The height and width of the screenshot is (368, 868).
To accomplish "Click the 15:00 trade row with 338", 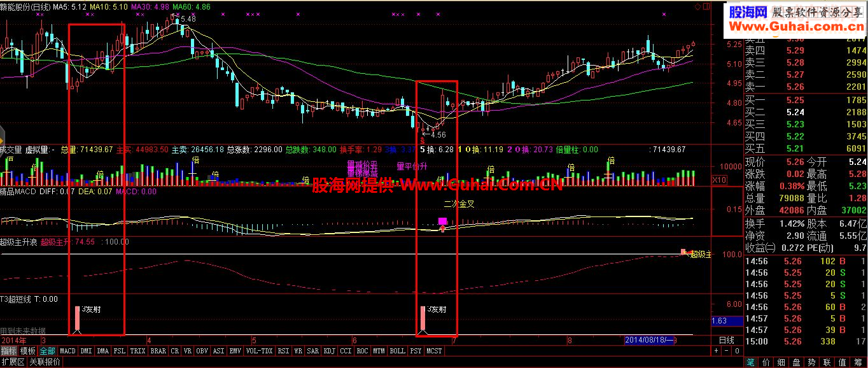I will [806, 342].
